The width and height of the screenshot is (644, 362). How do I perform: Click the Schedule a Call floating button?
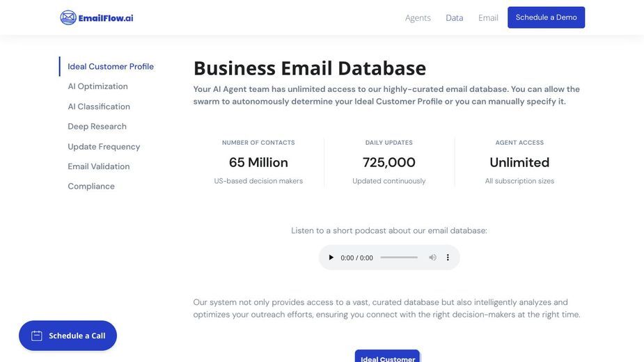(x=68, y=336)
